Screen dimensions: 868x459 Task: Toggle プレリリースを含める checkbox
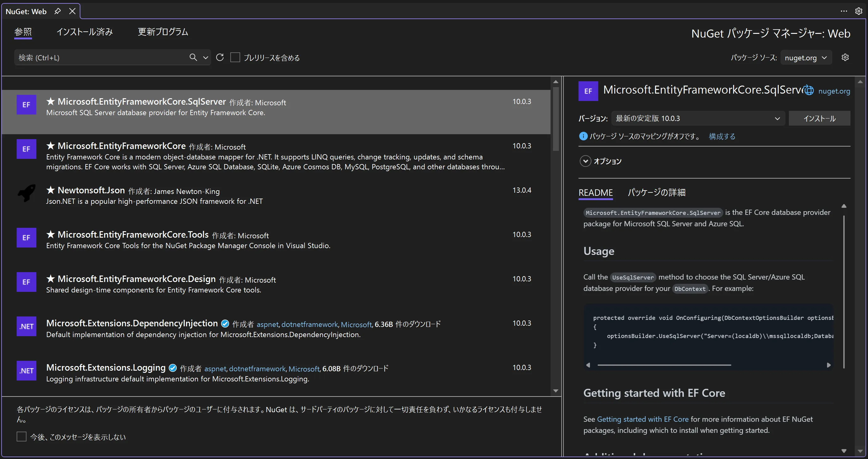click(235, 57)
